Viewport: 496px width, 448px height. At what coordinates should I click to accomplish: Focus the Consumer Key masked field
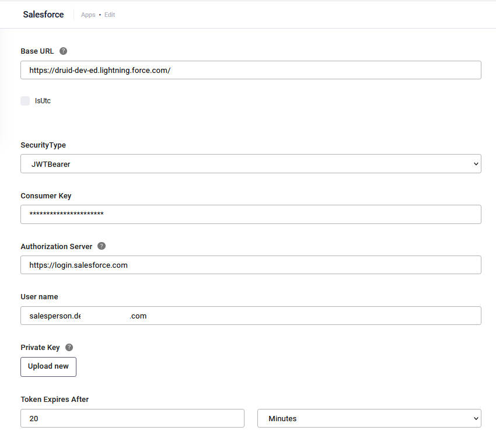(x=251, y=214)
